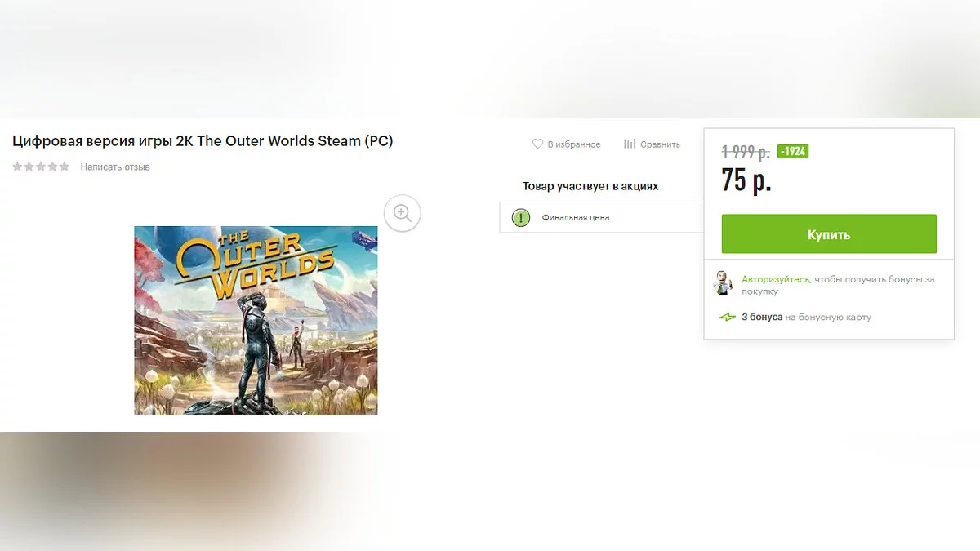Click the avatar icon beside Авторизуйтесь

pyautogui.click(x=724, y=284)
